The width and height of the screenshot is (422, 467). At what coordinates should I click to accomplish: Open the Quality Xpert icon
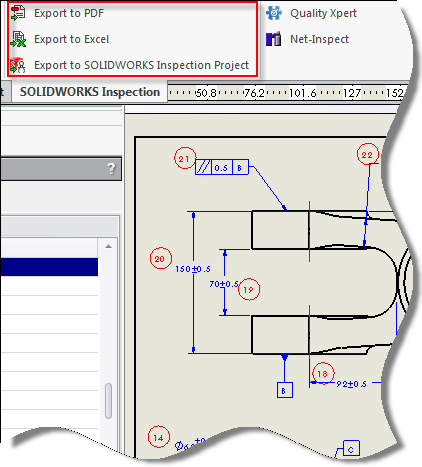coord(274,13)
